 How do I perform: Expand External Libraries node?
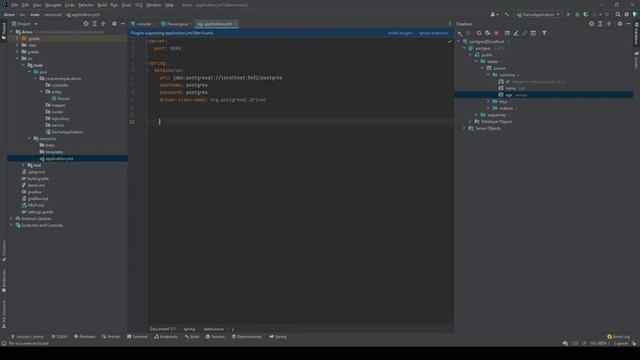[x=11, y=219]
